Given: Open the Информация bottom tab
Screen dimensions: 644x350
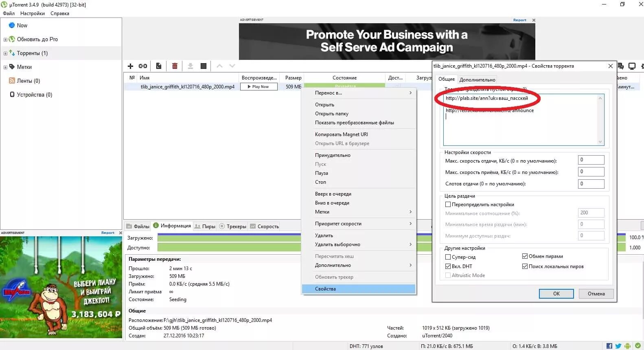Looking at the screenshot, I should point(172,226).
